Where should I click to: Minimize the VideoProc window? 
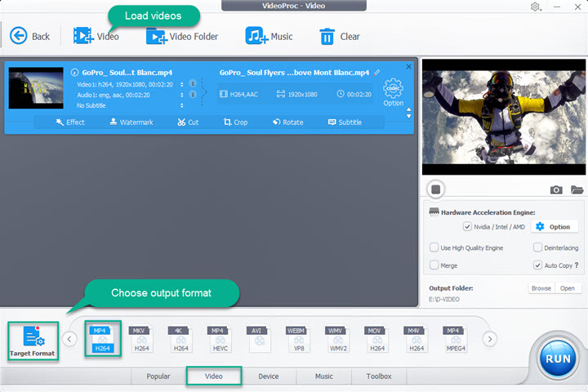coord(557,7)
